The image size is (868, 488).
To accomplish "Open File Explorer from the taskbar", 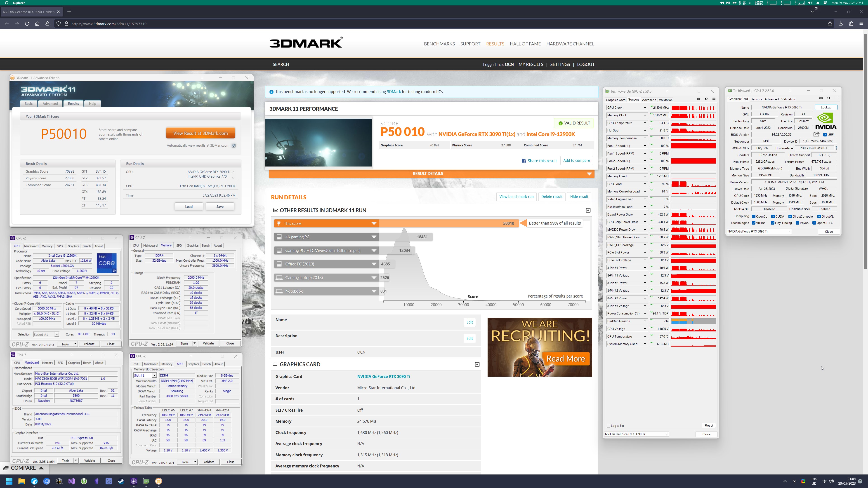I will coord(21,481).
